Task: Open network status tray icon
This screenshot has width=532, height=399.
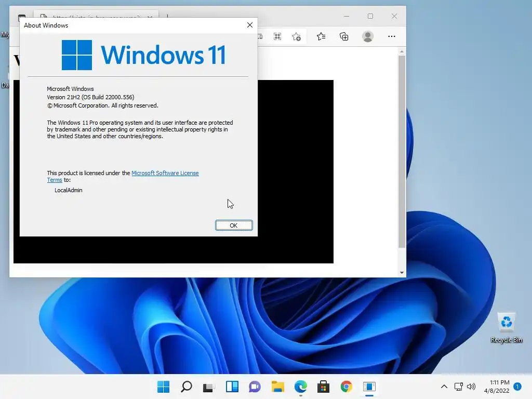Action: (x=458, y=387)
